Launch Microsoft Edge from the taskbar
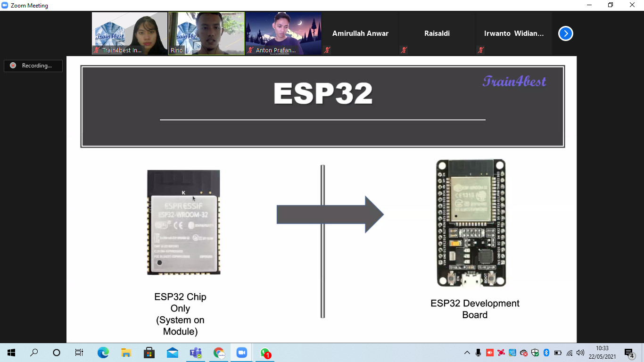Viewport: 644px width, 362px height. pos(103,353)
